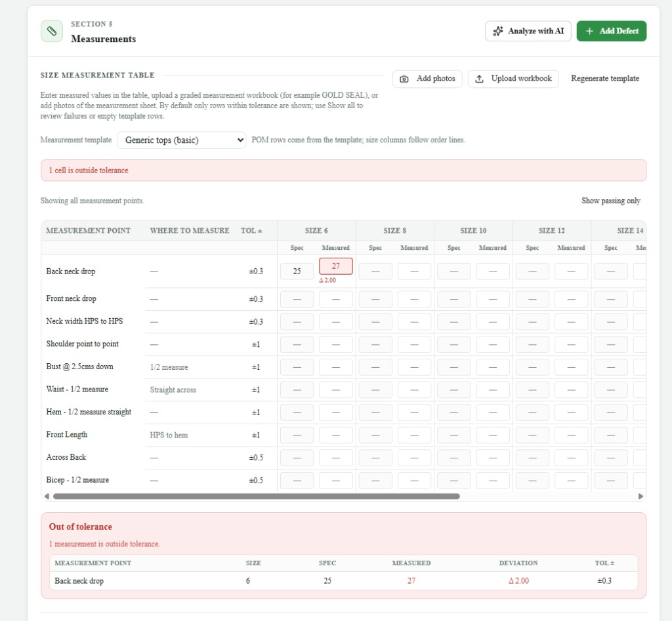Click the 'Straight across' cell for Waist
This screenshot has height=621, width=672.
coord(173,390)
